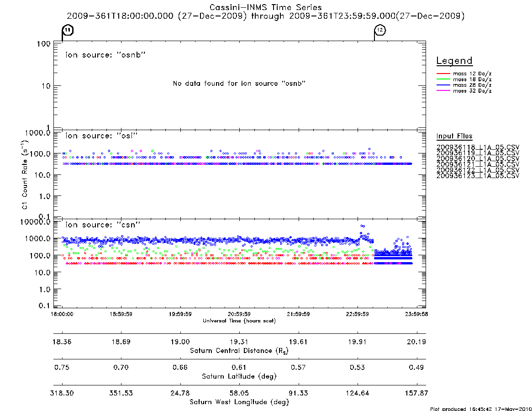The height and width of the screenshot is (411, 532).
Task: Click the ion source "osnb" panel label
Action: pyautogui.click(x=105, y=55)
